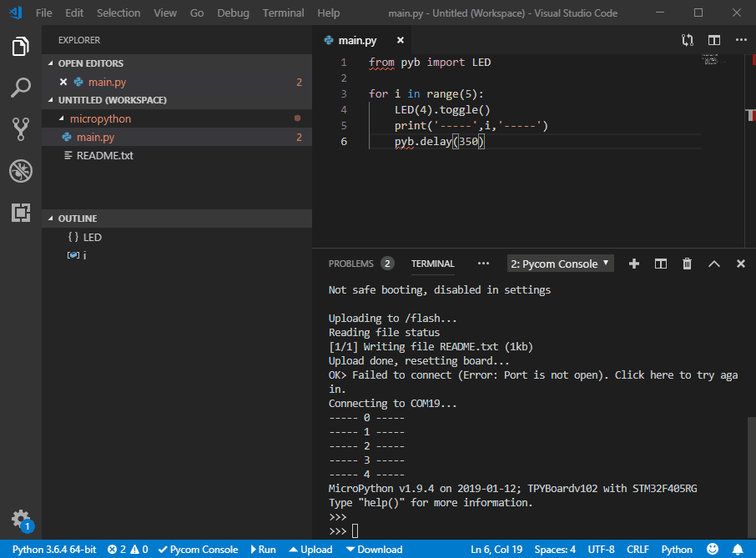Maximize the panel with the up chevron
The image size is (756, 558).
click(x=714, y=264)
